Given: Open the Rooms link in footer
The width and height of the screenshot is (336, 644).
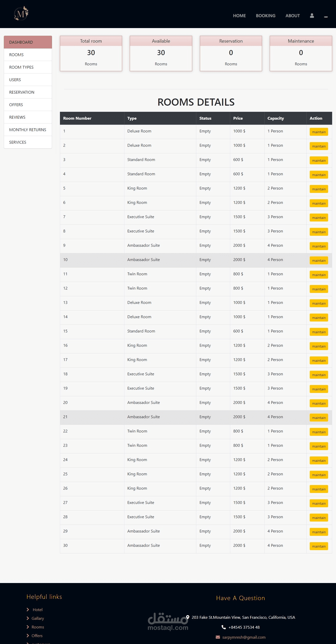Looking at the screenshot, I should [38, 627].
